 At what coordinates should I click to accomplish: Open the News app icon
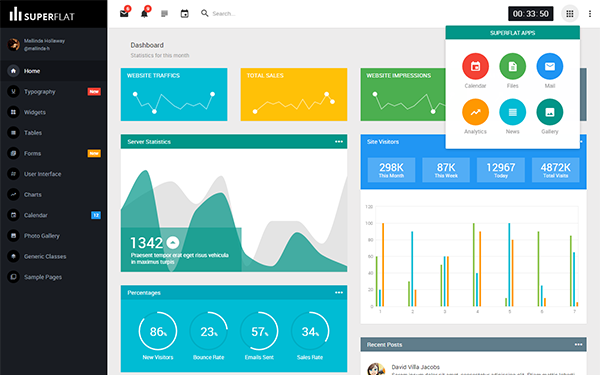click(x=512, y=112)
